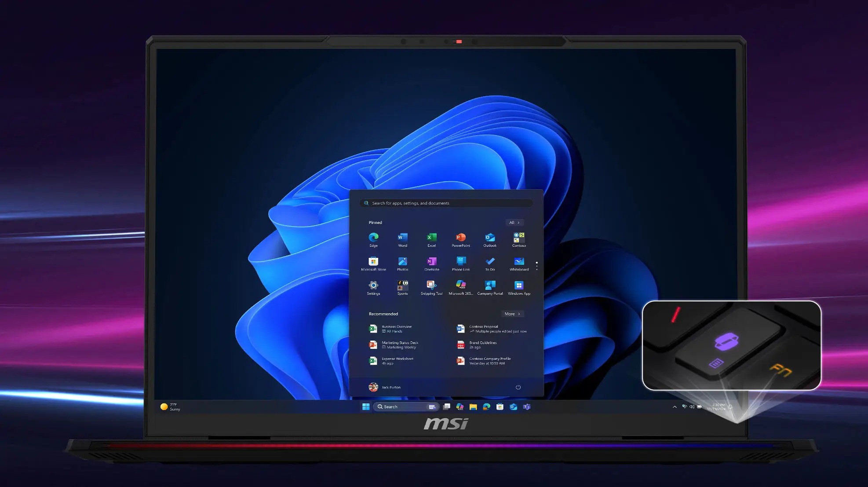Viewport: 868px width, 487px height.
Task: Open the taskbar clock and date
Action: coord(716,407)
